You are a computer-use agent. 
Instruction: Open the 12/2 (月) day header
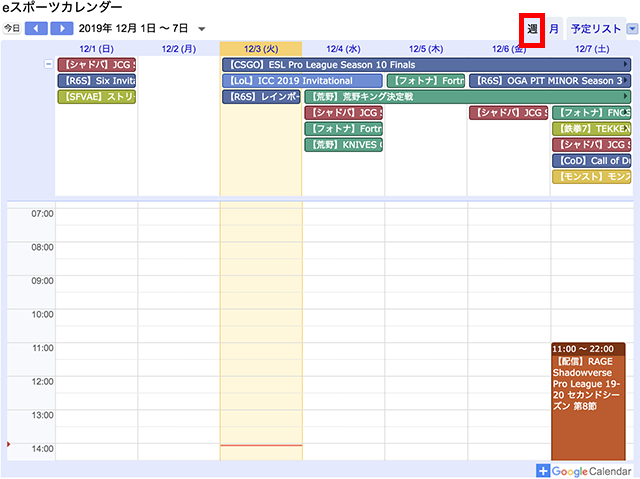click(x=179, y=49)
